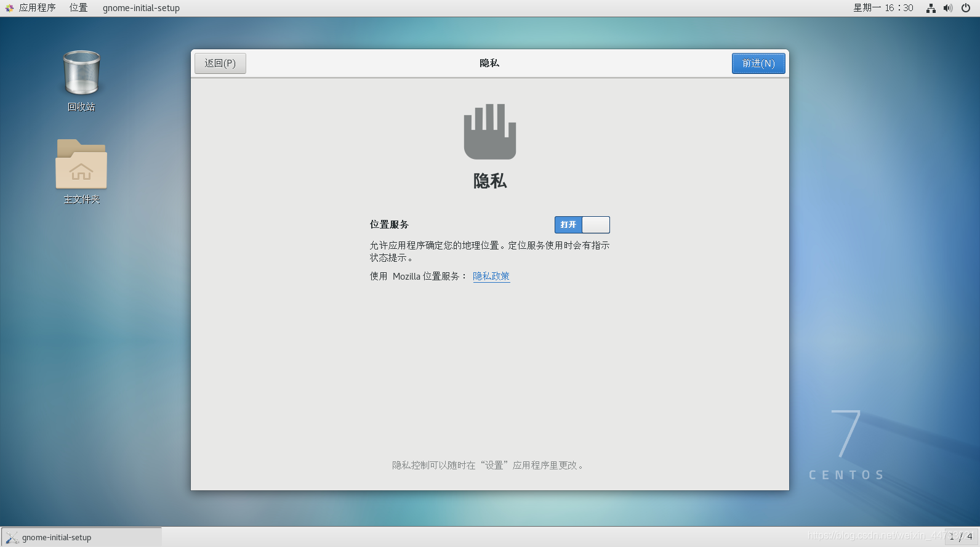Open the 应用程序 menu
This screenshot has width=980, height=547.
click(38, 8)
